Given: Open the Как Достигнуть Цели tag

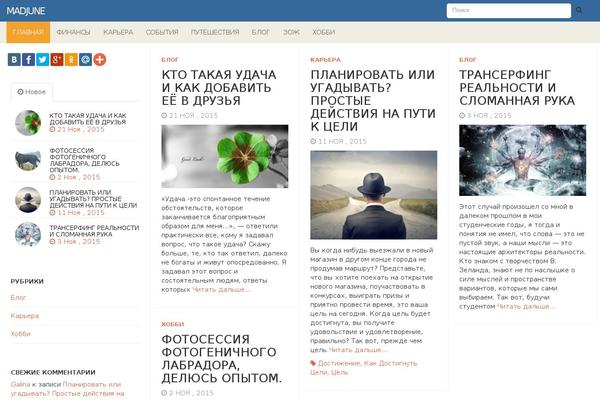Looking at the screenshot, I should click(364, 368).
